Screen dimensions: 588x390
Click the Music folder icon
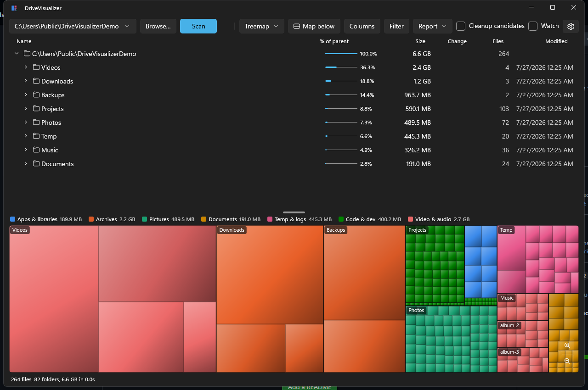point(36,150)
